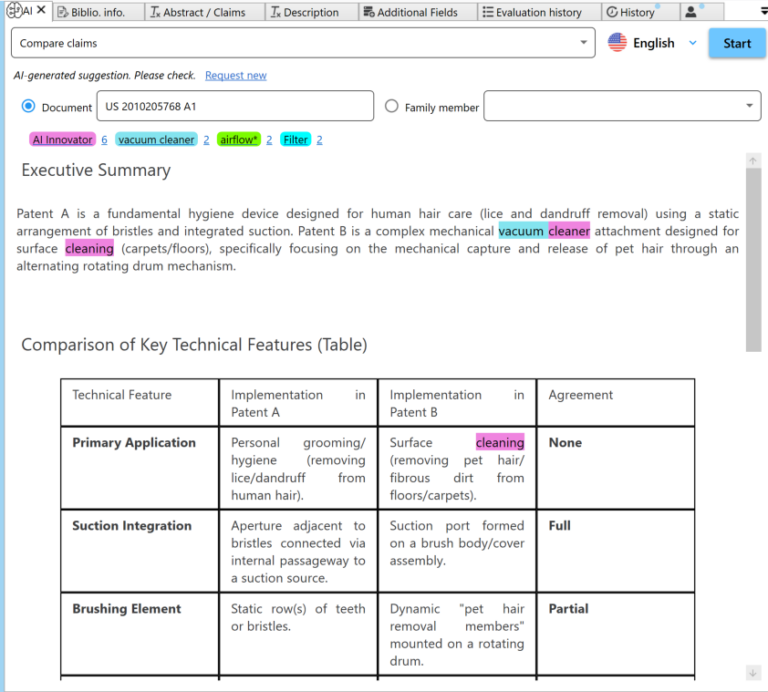Viewport: 768px width, 692px height.
Task: Click the Biblio. info. tab icon
Action: 62,12
